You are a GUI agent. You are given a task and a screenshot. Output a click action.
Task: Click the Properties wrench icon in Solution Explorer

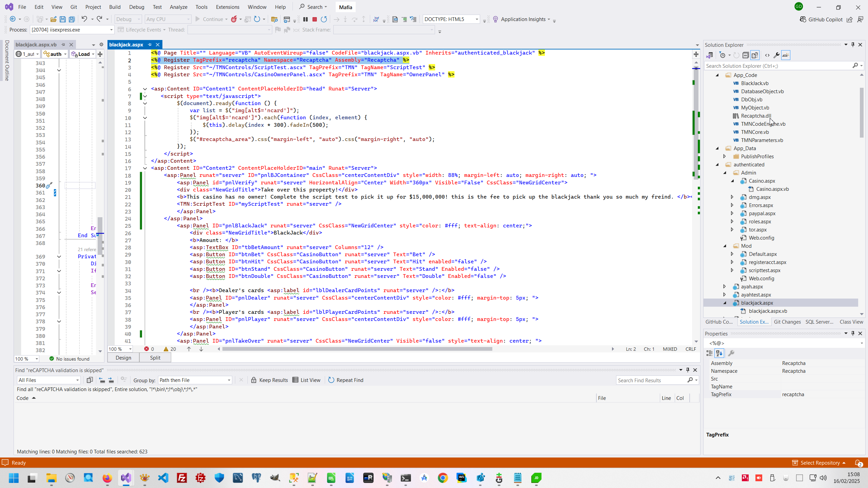tap(776, 55)
